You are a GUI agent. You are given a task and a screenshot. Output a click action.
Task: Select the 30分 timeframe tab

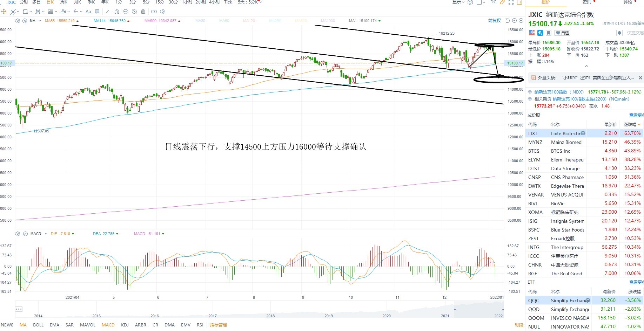coord(173,2)
